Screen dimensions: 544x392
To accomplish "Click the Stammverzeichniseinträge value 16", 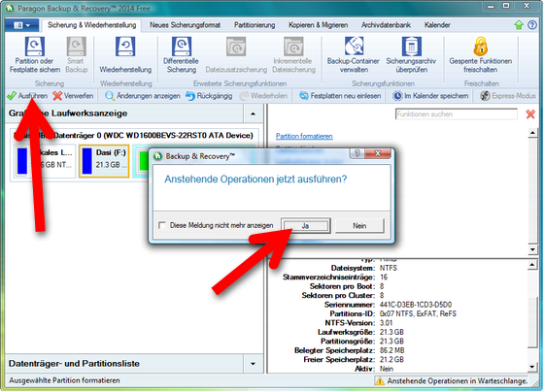I will pos(384,277).
